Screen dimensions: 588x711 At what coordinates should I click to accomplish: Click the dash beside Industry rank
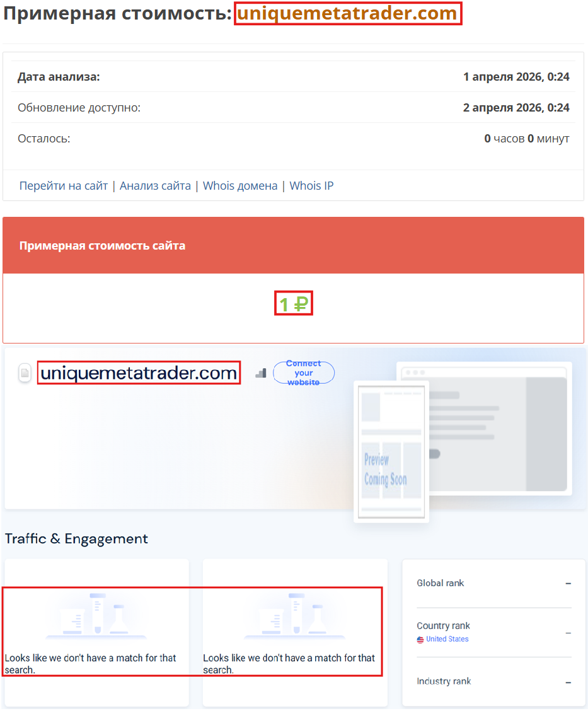point(567,681)
